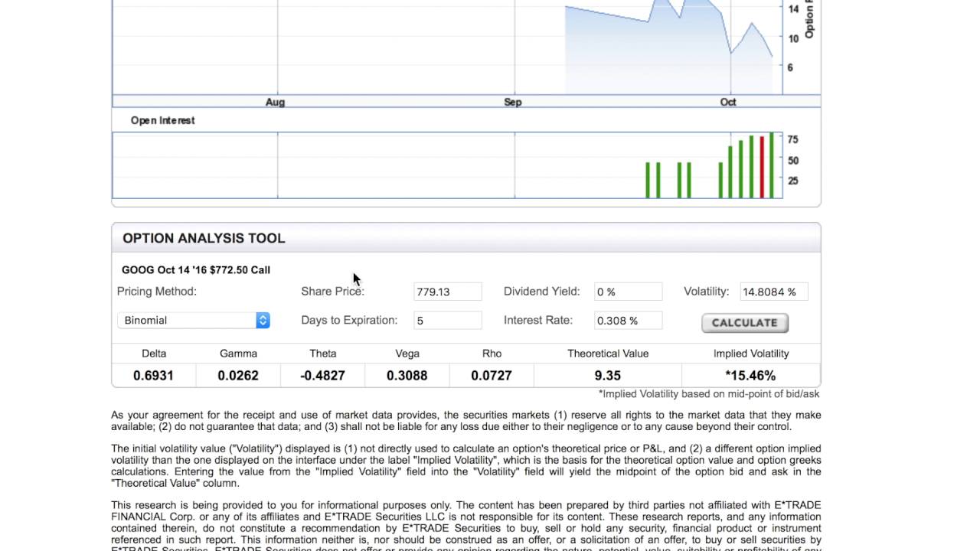Screen dimensions: 980x551
Task: Click the Dividend Yield input field
Action: pyautogui.click(x=629, y=292)
